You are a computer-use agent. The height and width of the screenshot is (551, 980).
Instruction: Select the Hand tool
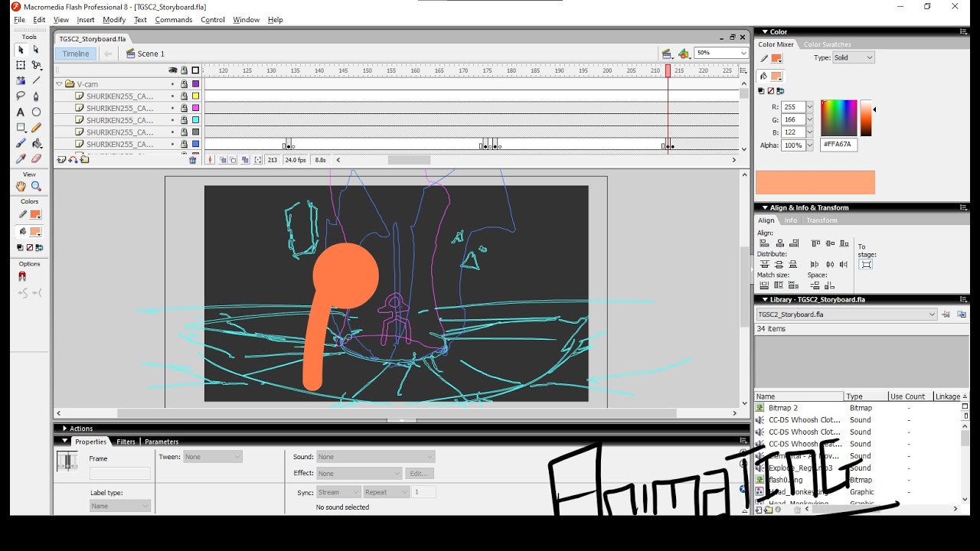pos(21,186)
